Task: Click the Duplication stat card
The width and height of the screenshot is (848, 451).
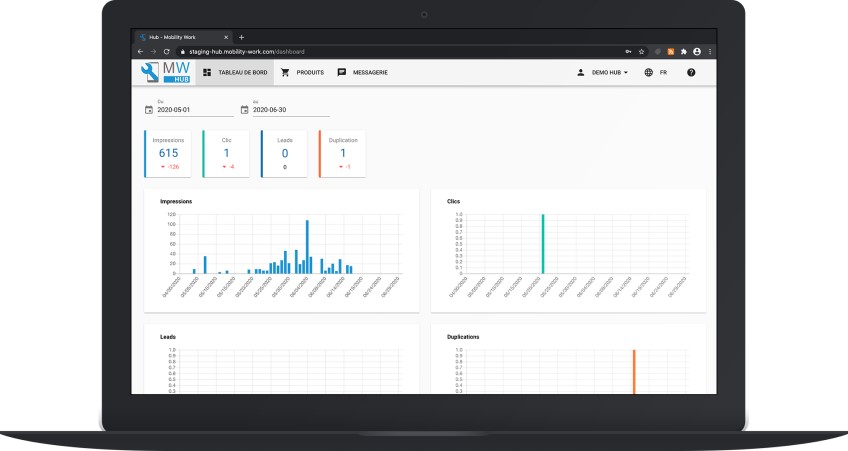Action: [x=342, y=154]
